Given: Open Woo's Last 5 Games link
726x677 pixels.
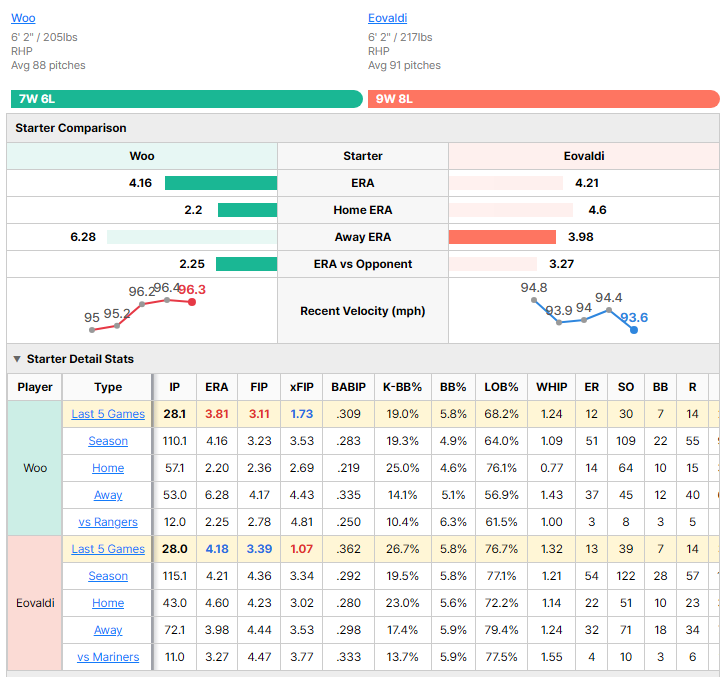Looking at the screenshot, I should point(108,414).
